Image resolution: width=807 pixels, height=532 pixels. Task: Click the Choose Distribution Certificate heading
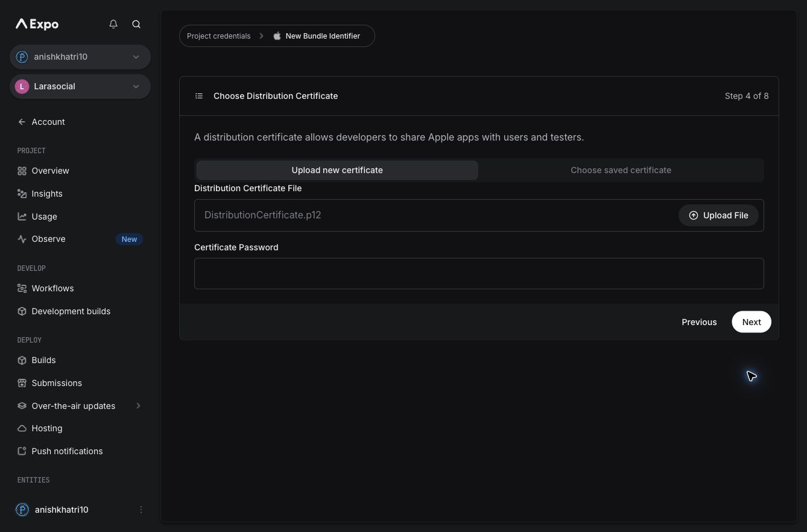point(276,96)
